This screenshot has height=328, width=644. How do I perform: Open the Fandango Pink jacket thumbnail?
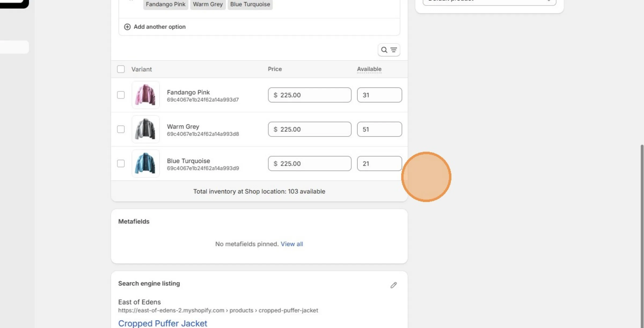[x=145, y=95]
